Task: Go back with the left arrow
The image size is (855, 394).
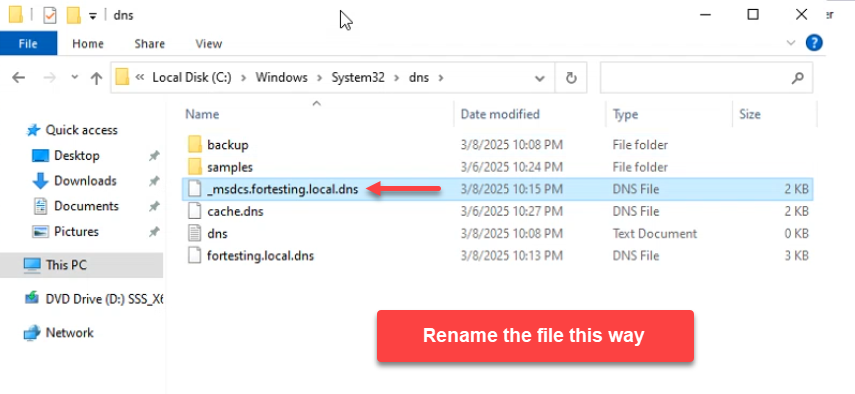Action: click(19, 78)
